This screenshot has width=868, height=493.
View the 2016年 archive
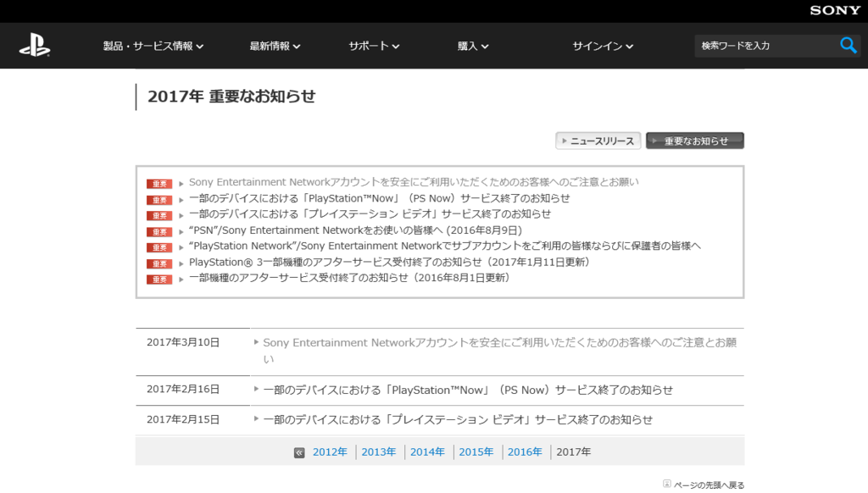[x=525, y=452]
